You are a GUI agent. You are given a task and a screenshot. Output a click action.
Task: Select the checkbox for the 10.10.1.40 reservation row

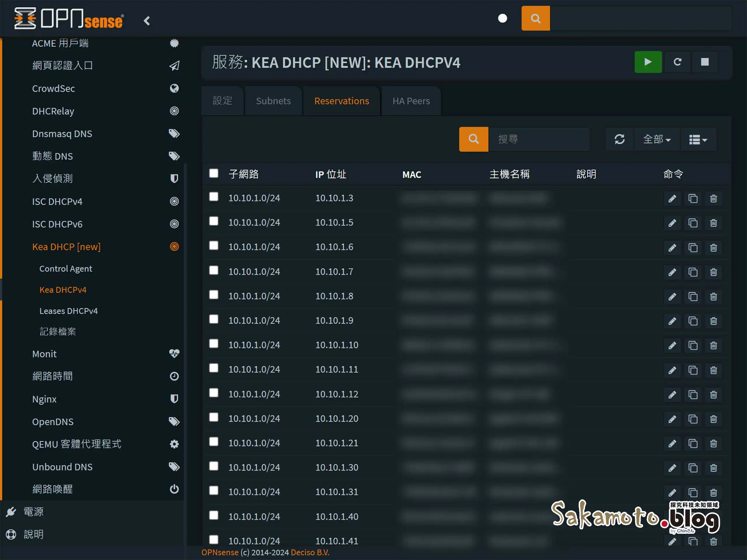[213, 515]
